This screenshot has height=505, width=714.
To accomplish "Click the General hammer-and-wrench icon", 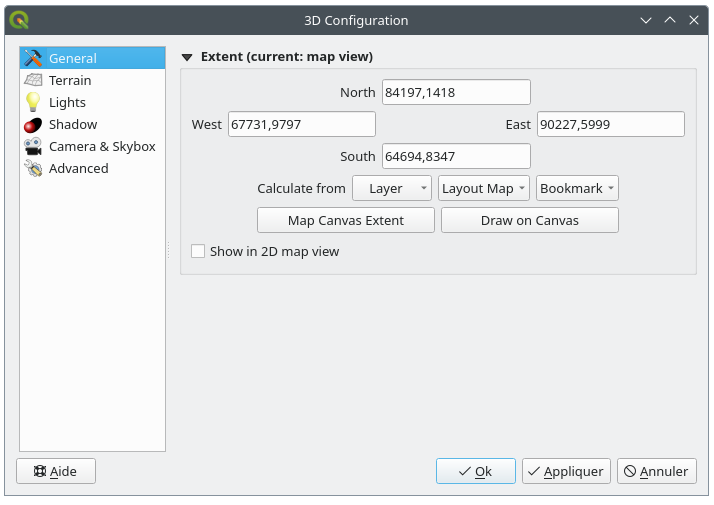I will coord(33,58).
